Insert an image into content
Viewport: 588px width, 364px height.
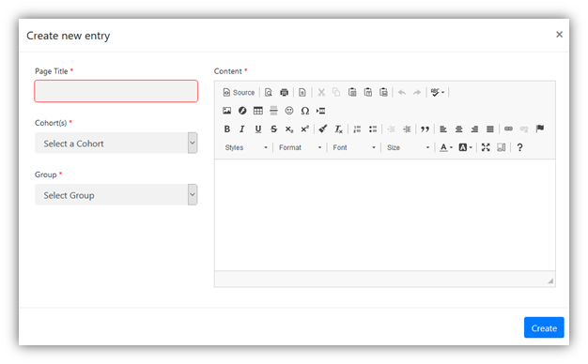coord(227,111)
